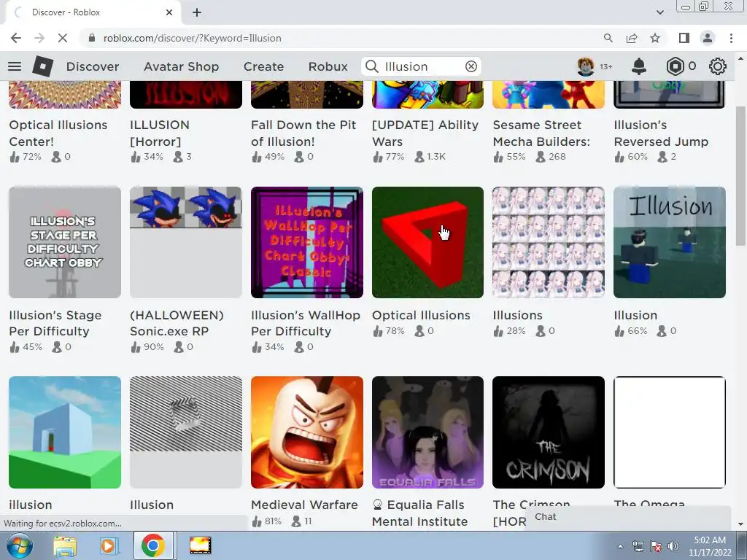Open the [UPDATE] Ability Wars link
The width and height of the screenshot is (747, 560).
tap(425, 133)
